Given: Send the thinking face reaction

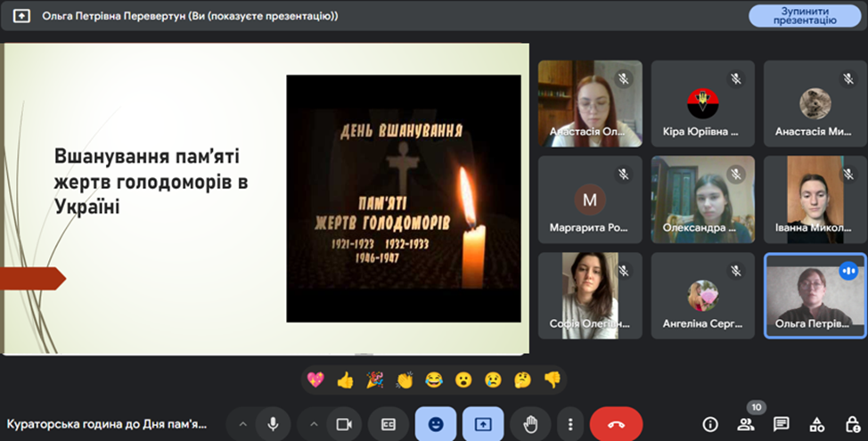Looking at the screenshot, I should [x=522, y=380].
